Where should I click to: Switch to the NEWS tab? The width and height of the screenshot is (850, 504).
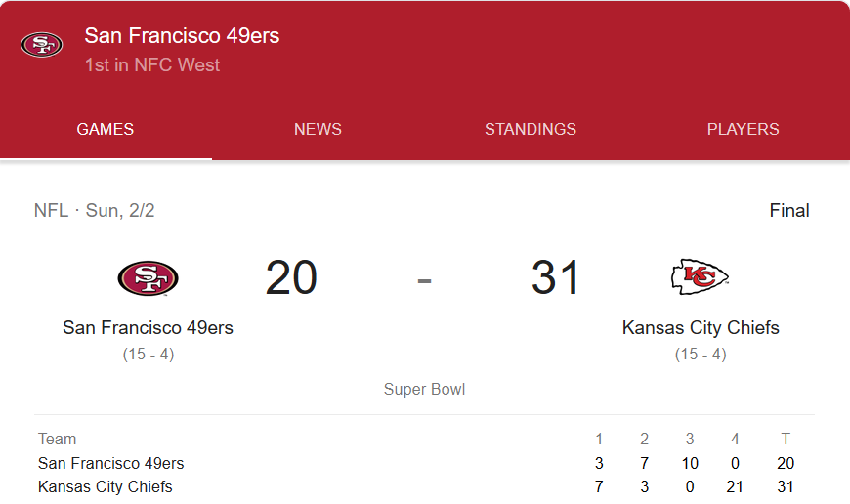click(x=318, y=129)
